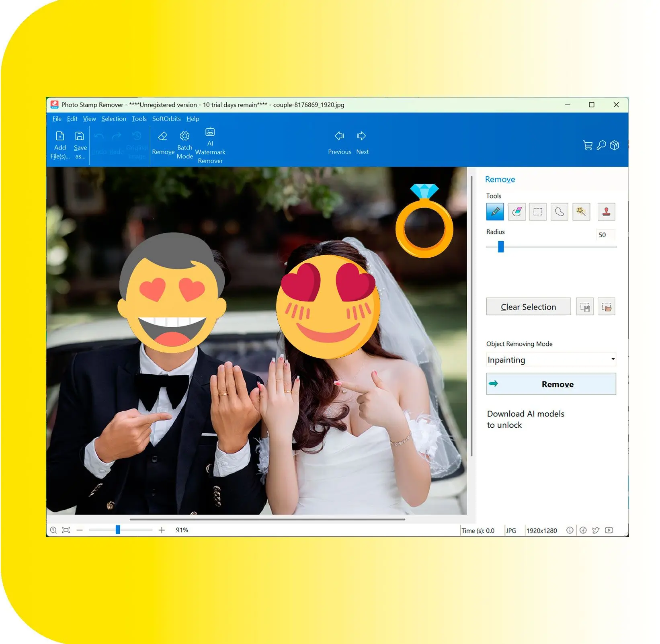Click the Radius slider handle

(x=501, y=246)
